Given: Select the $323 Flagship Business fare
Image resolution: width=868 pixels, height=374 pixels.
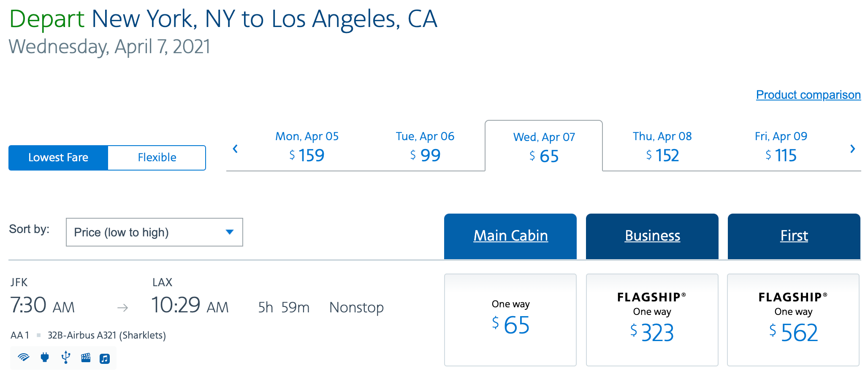Looking at the screenshot, I should point(652,320).
